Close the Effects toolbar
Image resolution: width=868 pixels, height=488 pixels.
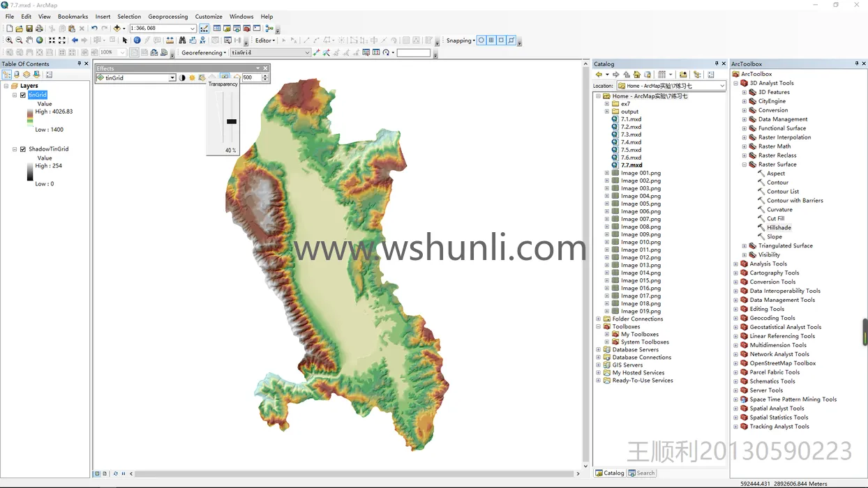[265, 68]
